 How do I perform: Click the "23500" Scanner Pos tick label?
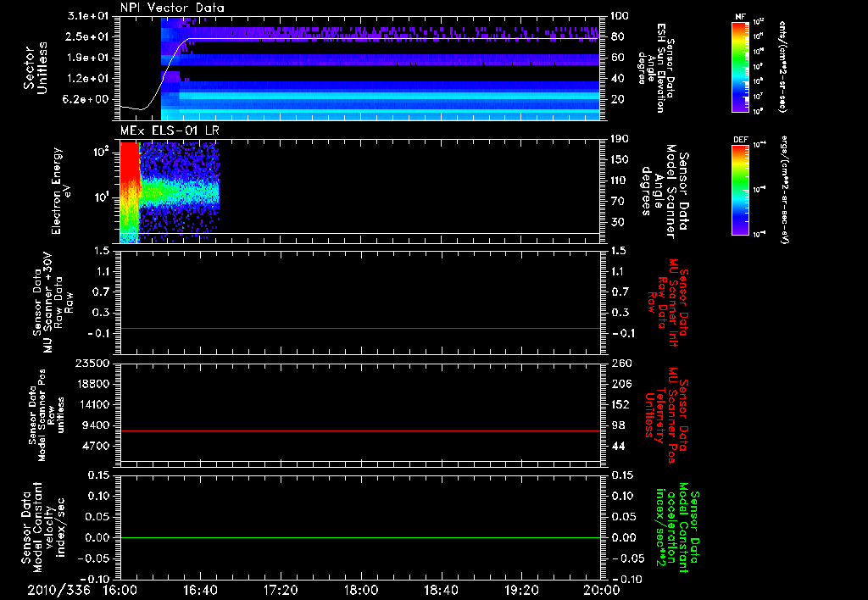pyautogui.click(x=93, y=363)
